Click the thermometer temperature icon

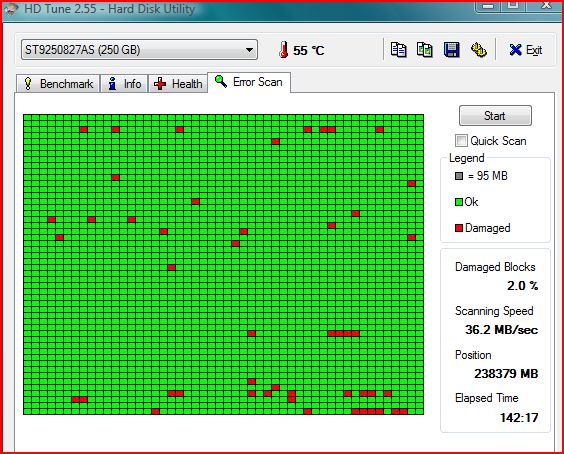pos(283,50)
